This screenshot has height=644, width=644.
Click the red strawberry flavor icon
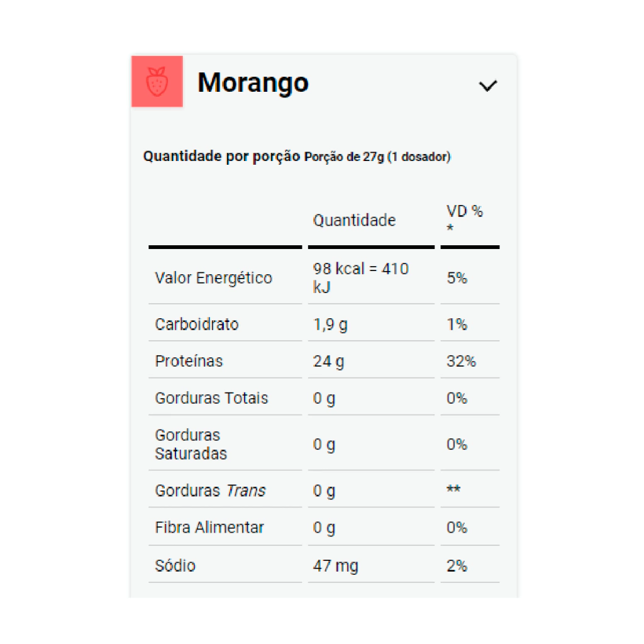157,82
